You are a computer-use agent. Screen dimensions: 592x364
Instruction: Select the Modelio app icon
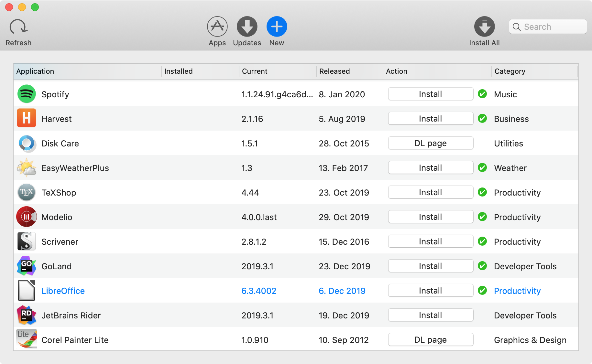(27, 217)
